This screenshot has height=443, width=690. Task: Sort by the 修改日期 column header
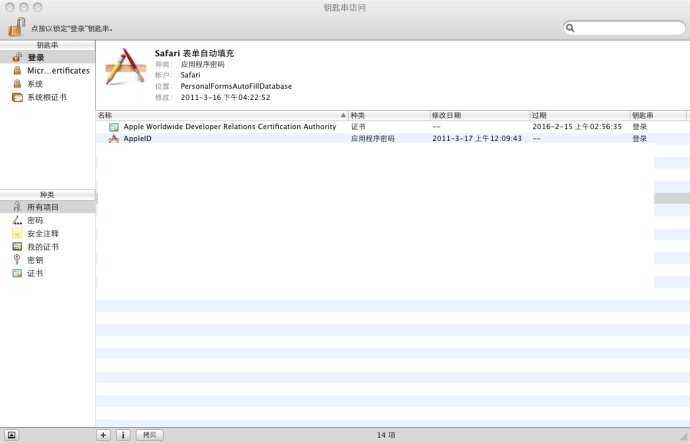point(479,115)
